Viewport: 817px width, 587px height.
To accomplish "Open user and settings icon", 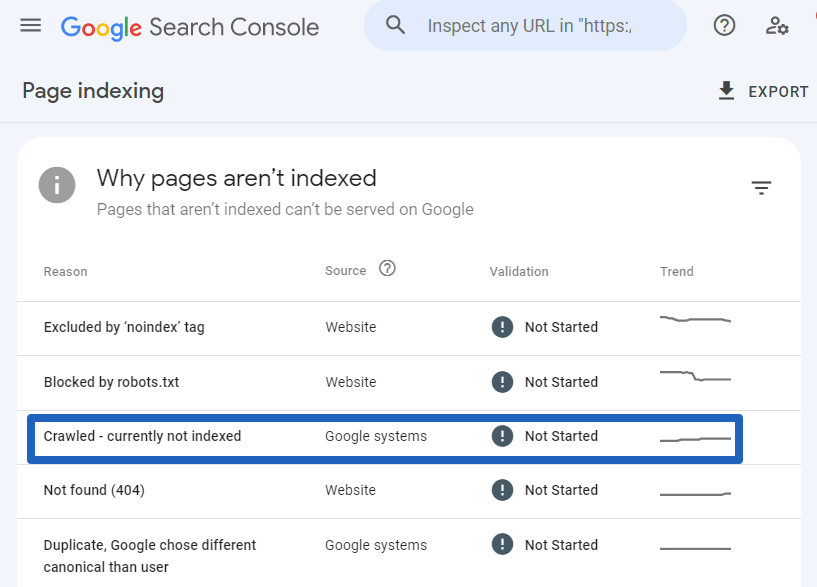I will tap(776, 26).
